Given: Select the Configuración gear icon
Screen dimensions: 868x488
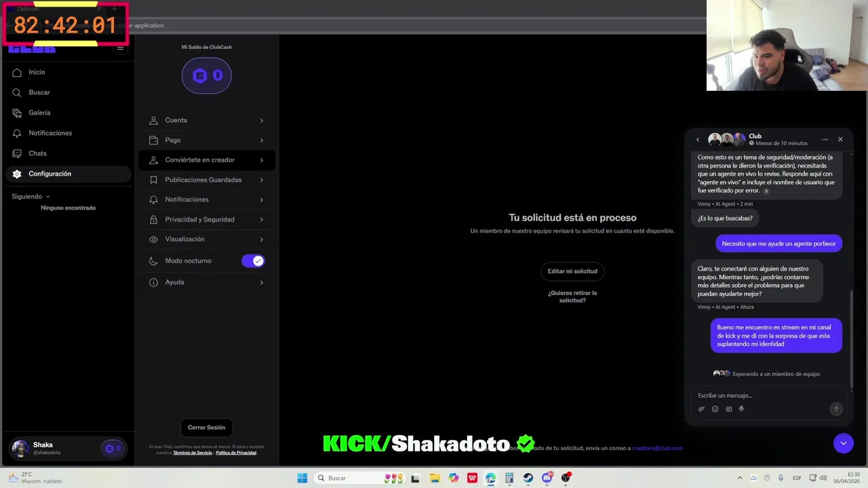Looking at the screenshot, I should [x=17, y=174].
